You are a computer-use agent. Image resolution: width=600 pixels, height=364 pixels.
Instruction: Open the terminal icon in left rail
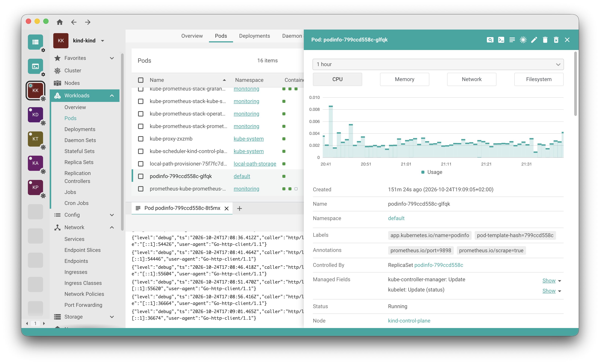pos(35,66)
